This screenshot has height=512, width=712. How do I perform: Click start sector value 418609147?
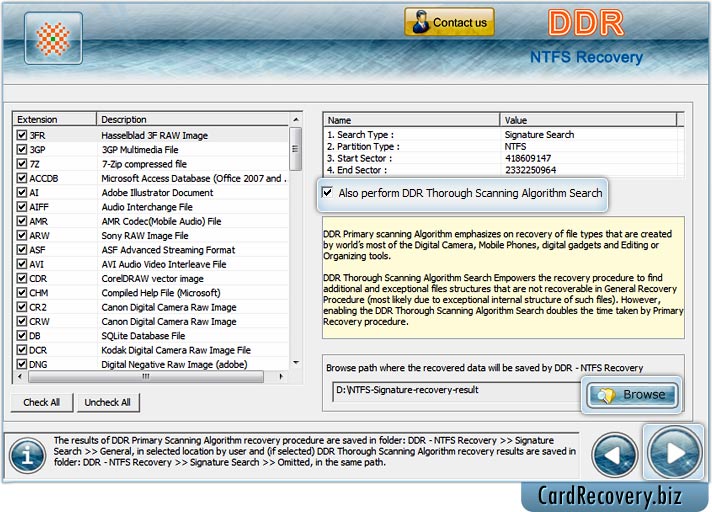point(528,158)
